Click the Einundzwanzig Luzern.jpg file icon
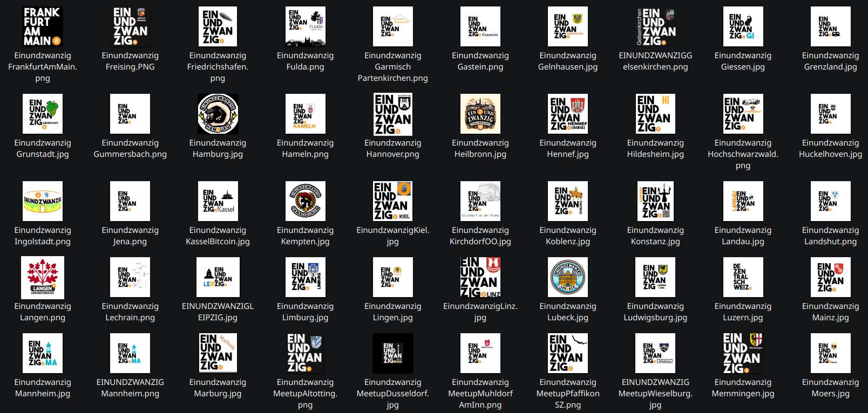The height and width of the screenshot is (413, 868). click(x=743, y=277)
